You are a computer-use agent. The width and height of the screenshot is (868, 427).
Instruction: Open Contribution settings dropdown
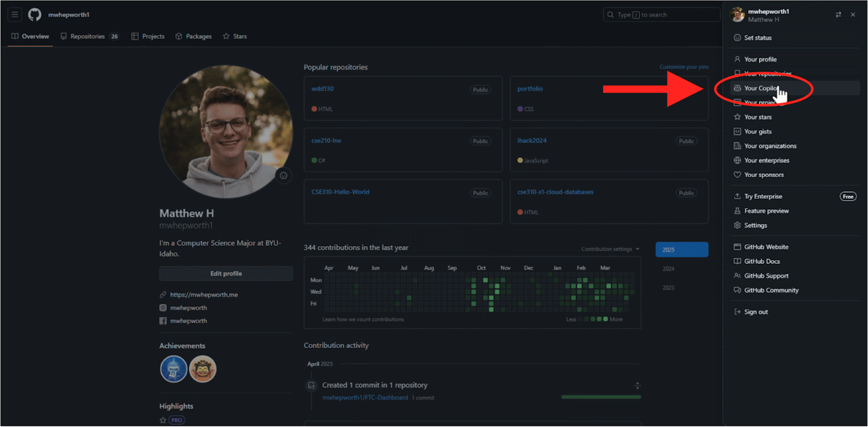point(610,249)
